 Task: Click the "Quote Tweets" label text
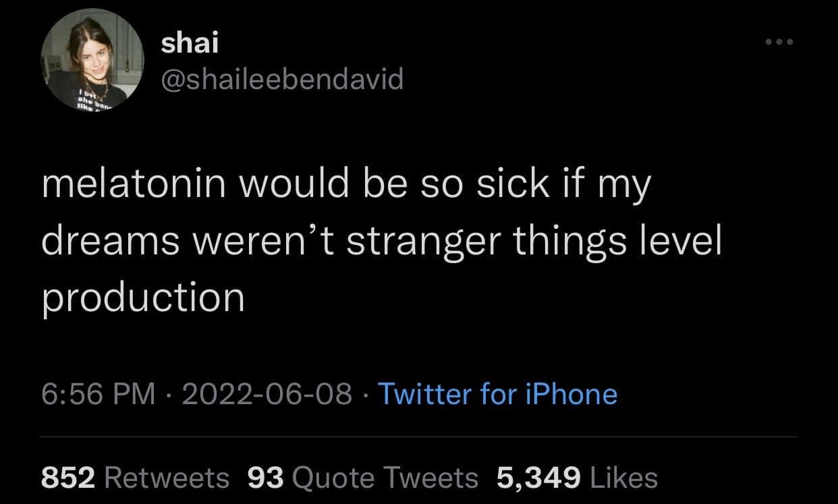coord(385,478)
